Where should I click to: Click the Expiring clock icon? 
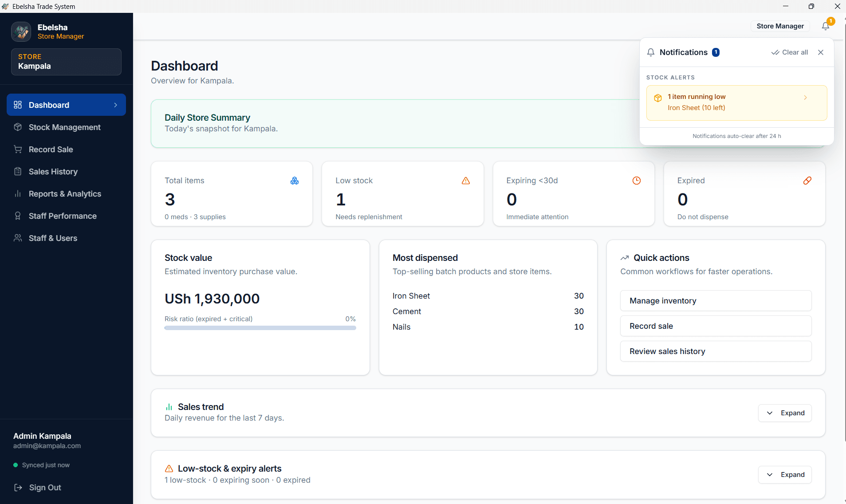coord(637,181)
